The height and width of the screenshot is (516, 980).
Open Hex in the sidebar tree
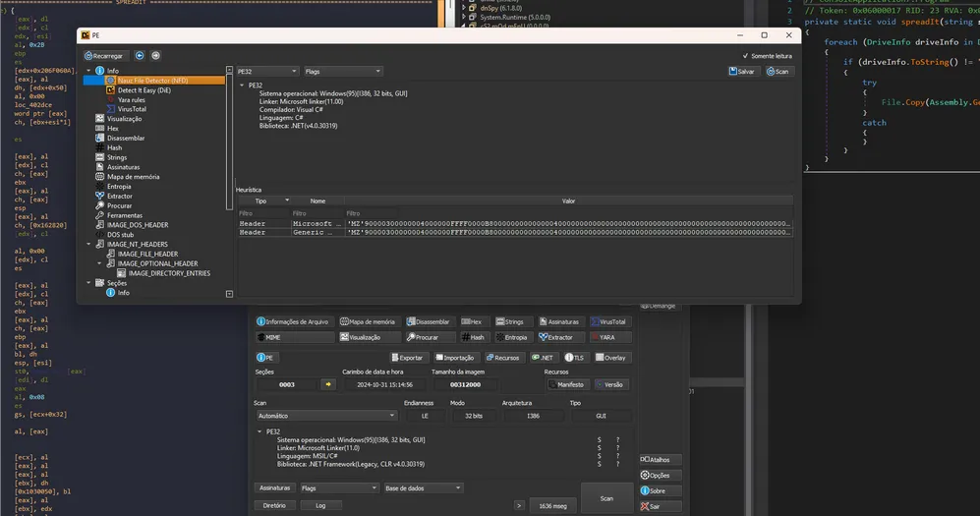pos(112,128)
